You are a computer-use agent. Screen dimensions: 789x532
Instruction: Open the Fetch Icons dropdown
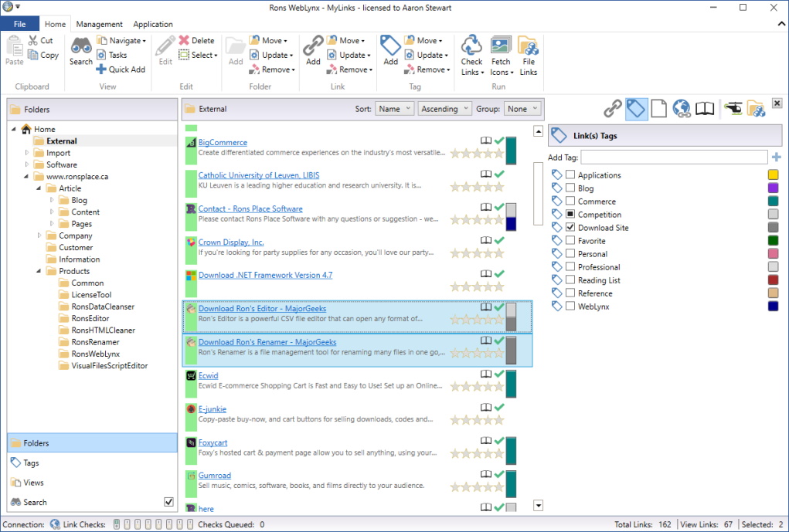click(502, 56)
